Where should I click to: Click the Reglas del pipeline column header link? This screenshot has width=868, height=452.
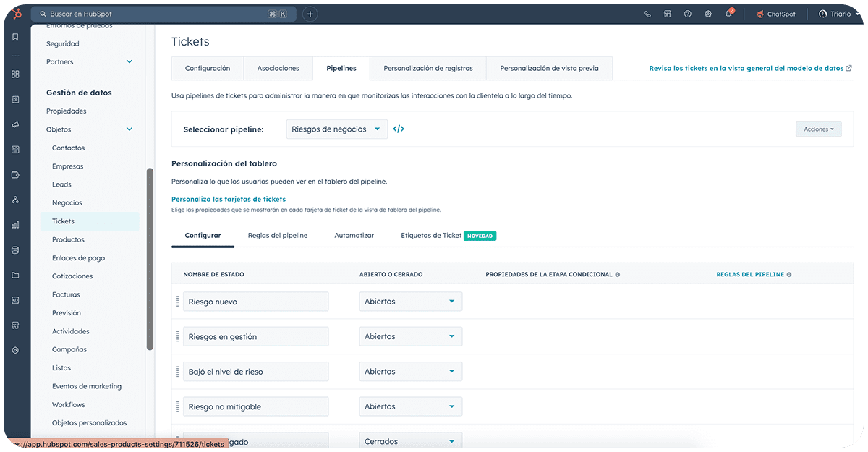coord(750,275)
